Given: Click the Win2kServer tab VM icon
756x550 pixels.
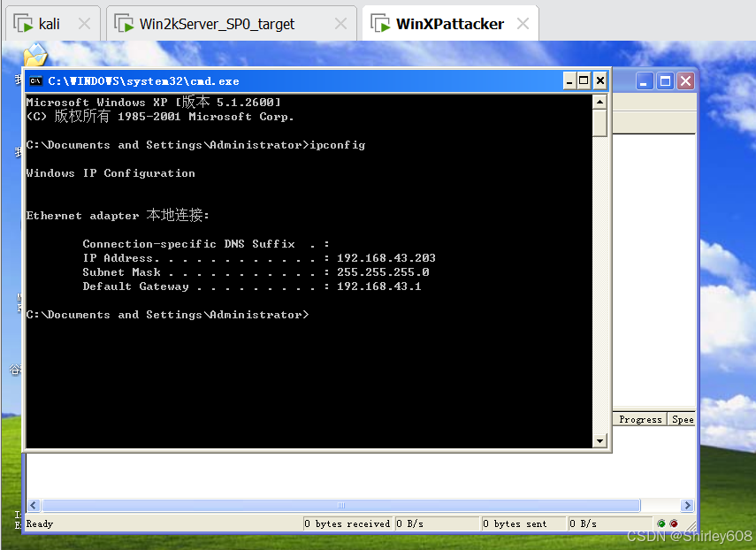Looking at the screenshot, I should 124,23.
